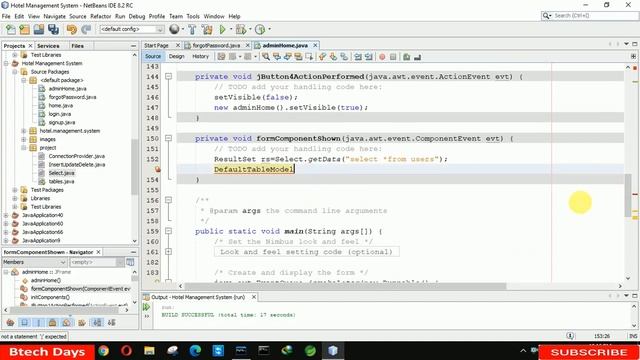
Task: Toggle the Source view button in editor
Action: tap(153, 56)
